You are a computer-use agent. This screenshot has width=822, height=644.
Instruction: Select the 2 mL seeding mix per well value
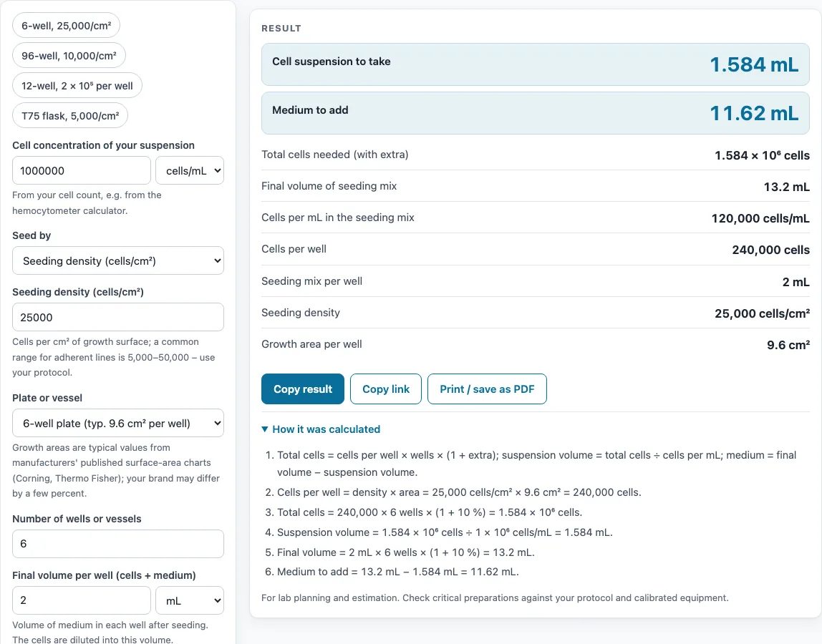[796, 282]
